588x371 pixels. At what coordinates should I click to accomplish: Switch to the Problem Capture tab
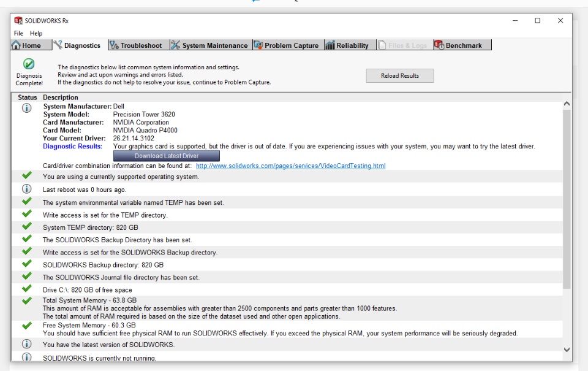288,45
